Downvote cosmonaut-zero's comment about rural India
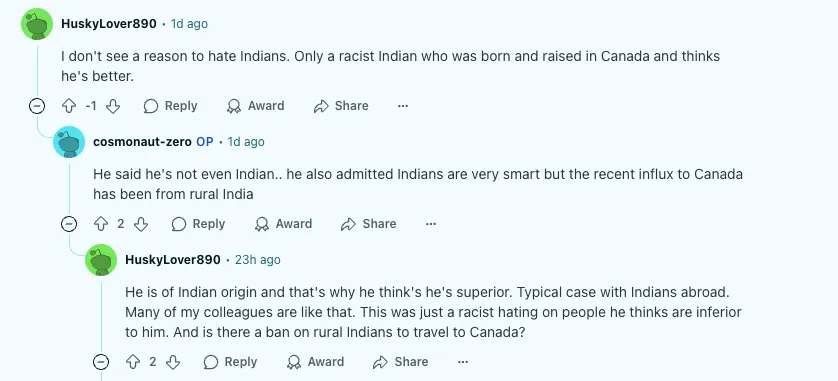 click(141, 224)
